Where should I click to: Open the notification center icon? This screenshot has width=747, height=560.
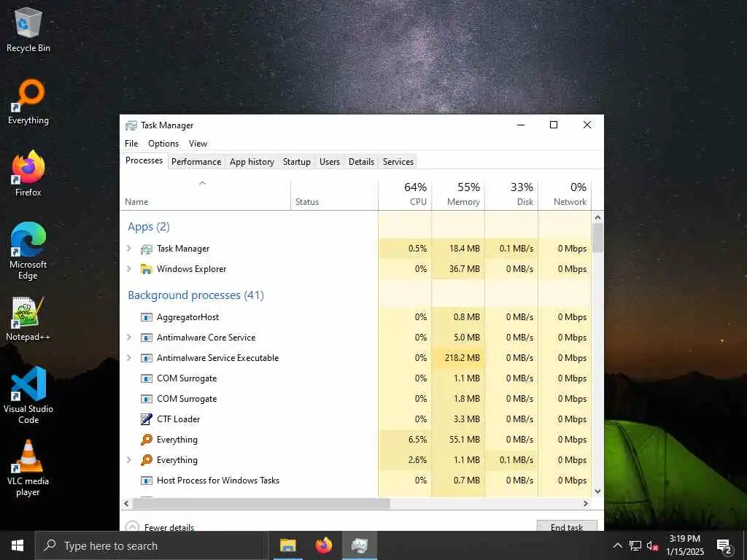coord(724,545)
